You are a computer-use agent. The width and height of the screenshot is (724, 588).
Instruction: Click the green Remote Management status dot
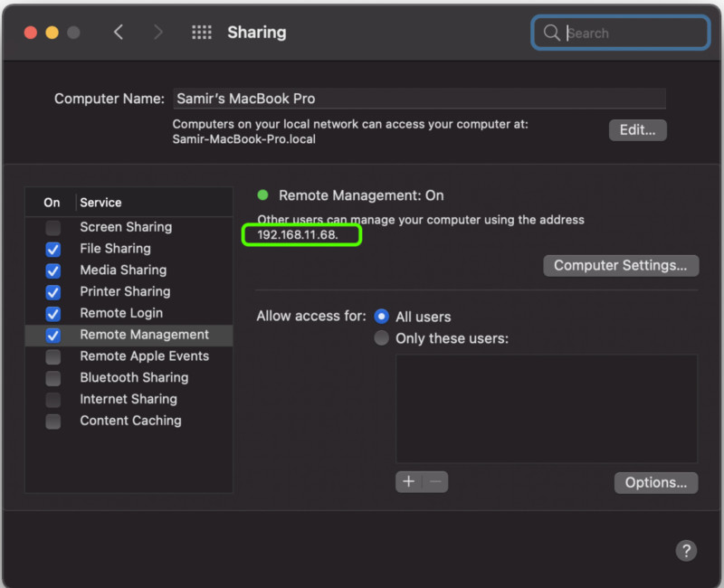tap(262, 195)
